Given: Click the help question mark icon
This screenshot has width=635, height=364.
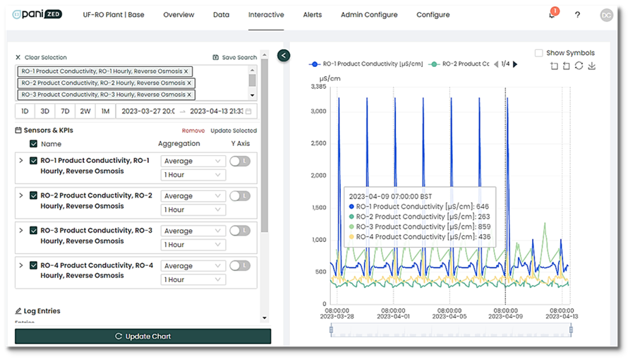Looking at the screenshot, I should (577, 15).
